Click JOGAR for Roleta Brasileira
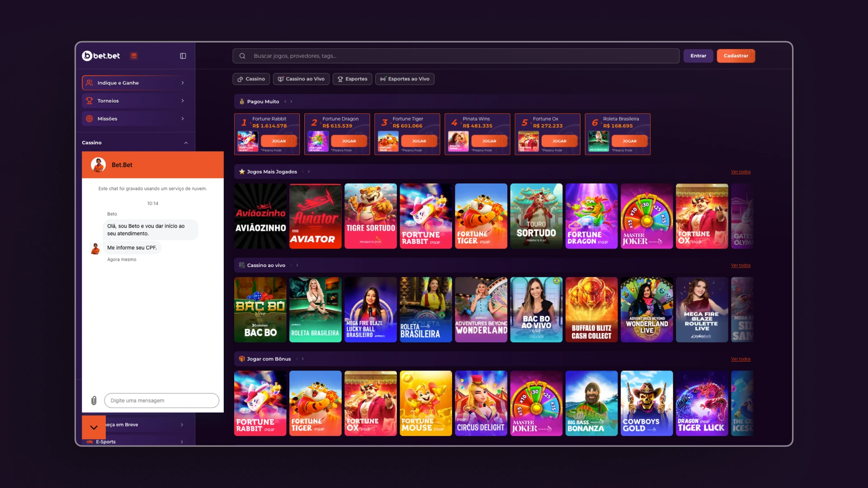868x488 pixels. tap(629, 141)
